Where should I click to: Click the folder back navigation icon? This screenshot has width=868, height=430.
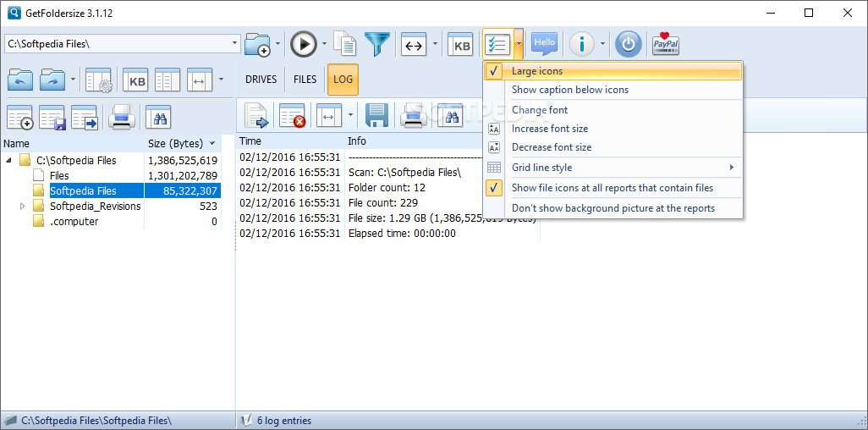pyautogui.click(x=20, y=80)
